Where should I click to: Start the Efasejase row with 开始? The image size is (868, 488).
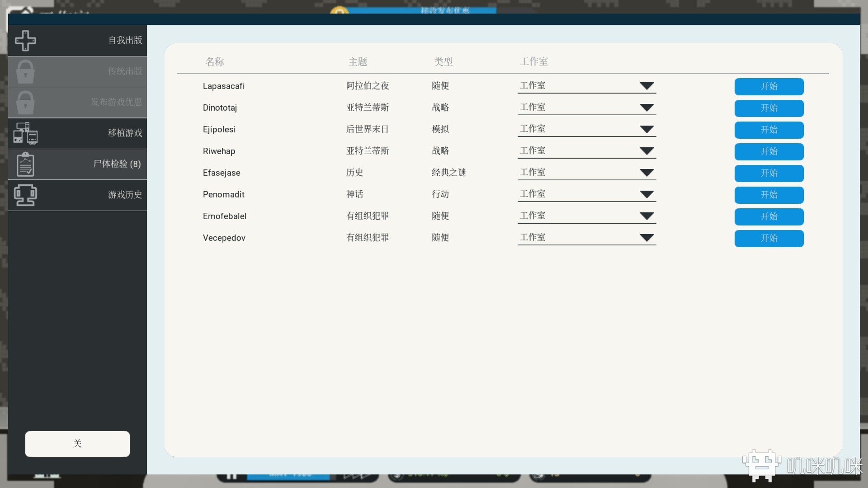coord(769,173)
